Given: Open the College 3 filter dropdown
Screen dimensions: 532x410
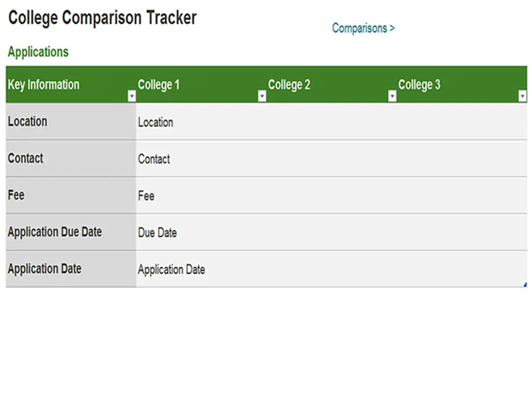Looking at the screenshot, I should (x=522, y=96).
